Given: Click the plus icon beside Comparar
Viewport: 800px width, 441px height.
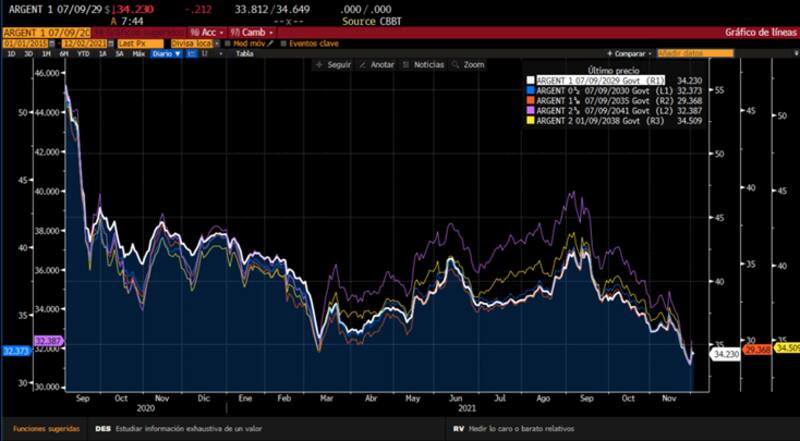Looking at the screenshot, I should tap(608, 53).
